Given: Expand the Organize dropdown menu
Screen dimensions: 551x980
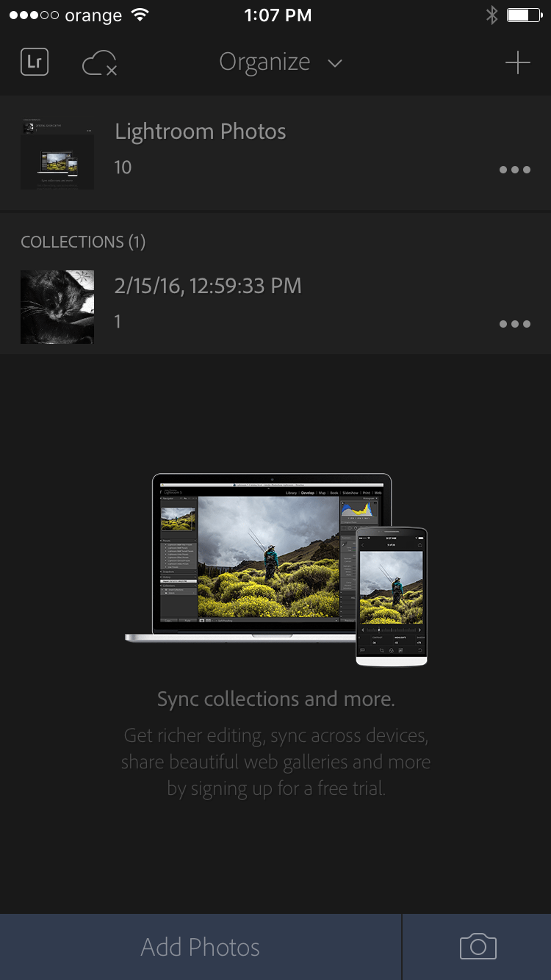Looking at the screenshot, I should coord(281,62).
